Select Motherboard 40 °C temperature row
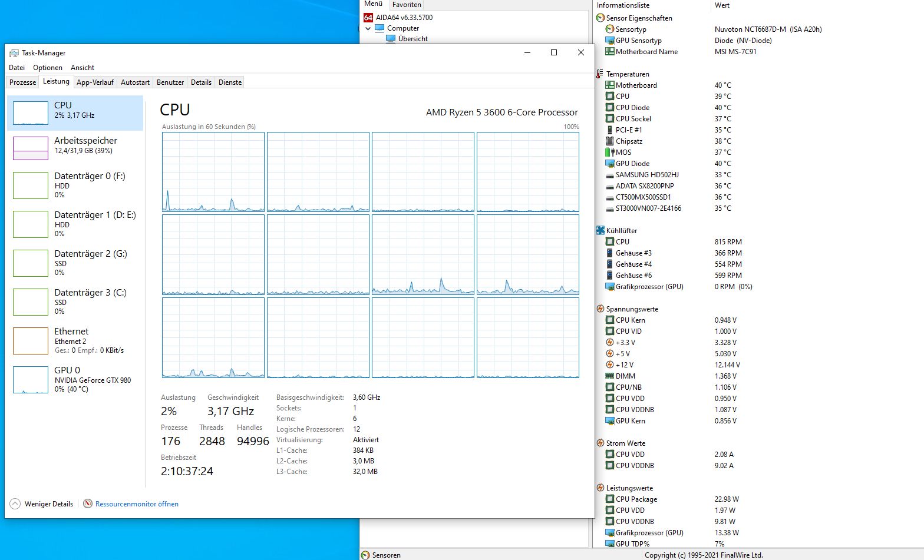The width and height of the screenshot is (924, 560). pos(758,85)
